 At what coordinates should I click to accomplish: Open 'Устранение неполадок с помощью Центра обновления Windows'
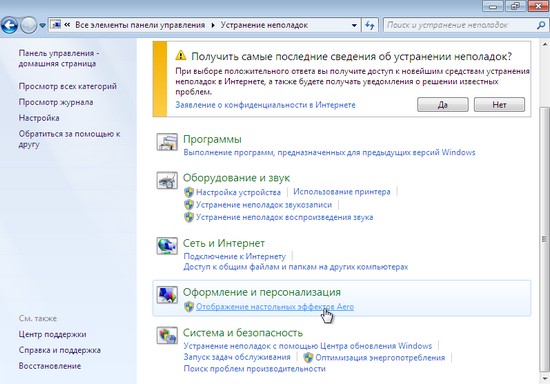[308, 346]
